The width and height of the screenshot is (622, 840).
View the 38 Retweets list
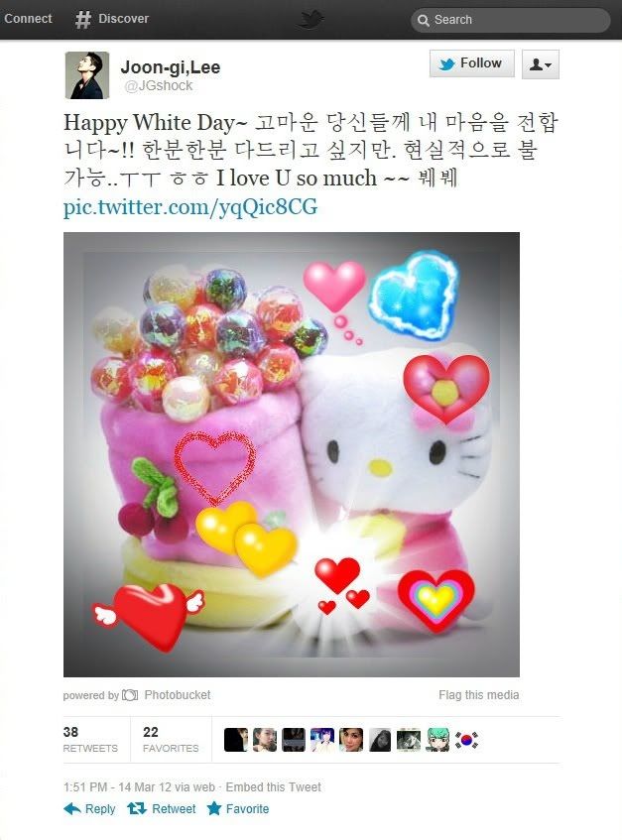tap(90, 739)
